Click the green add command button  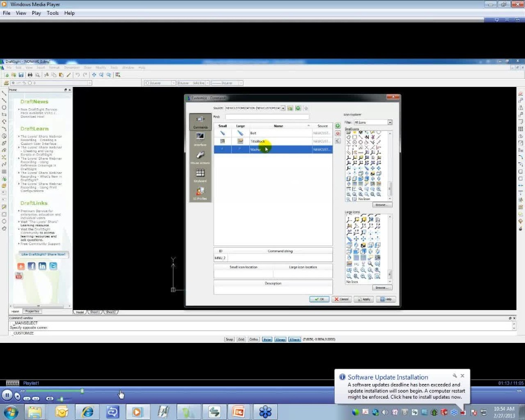[337, 126]
